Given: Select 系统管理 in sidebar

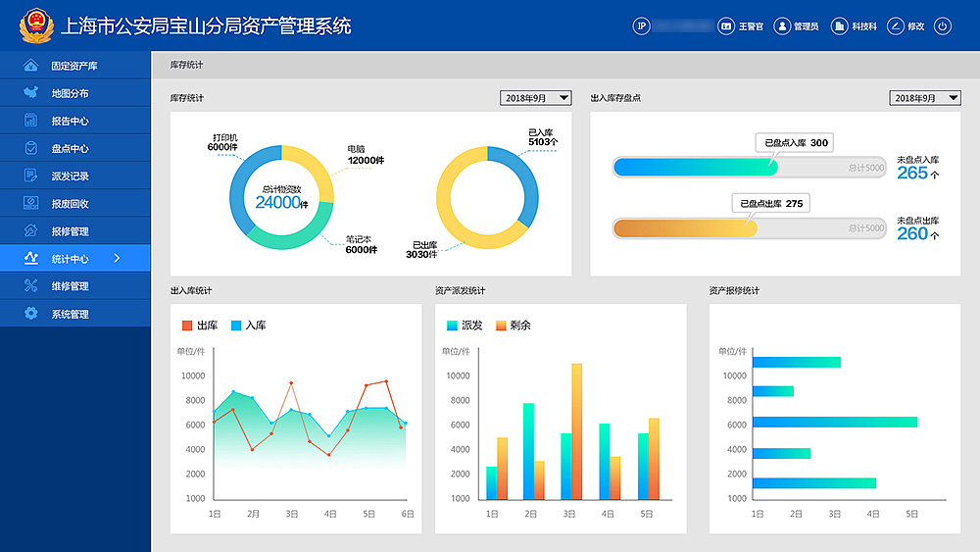Looking at the screenshot, I should [75, 313].
